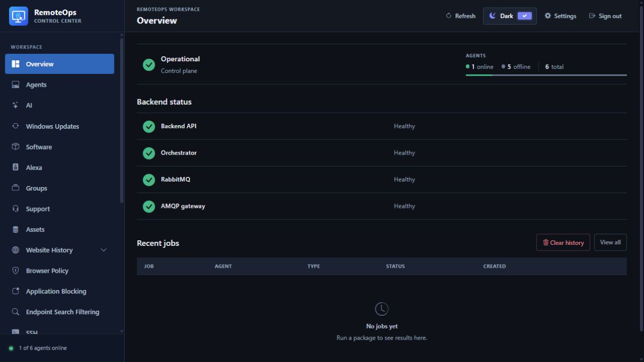Click the '6 total' agents count
Image resolution: width=644 pixels, height=362 pixels.
point(554,67)
